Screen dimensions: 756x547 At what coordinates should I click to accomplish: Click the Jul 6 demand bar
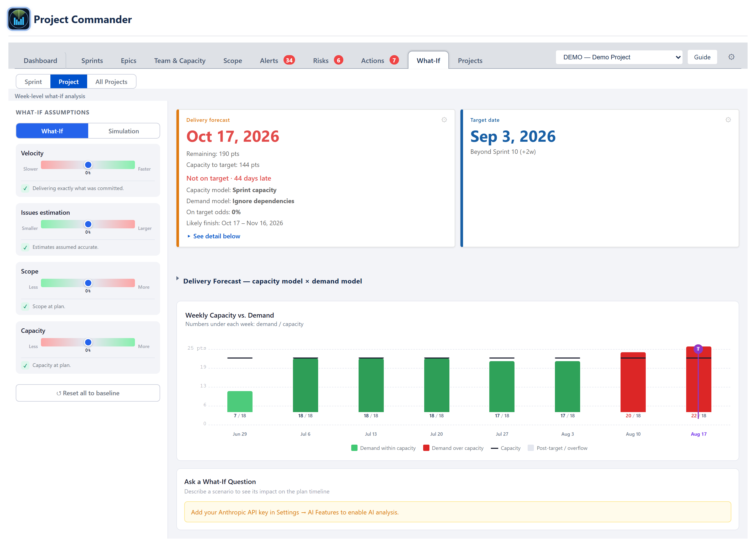(x=305, y=385)
